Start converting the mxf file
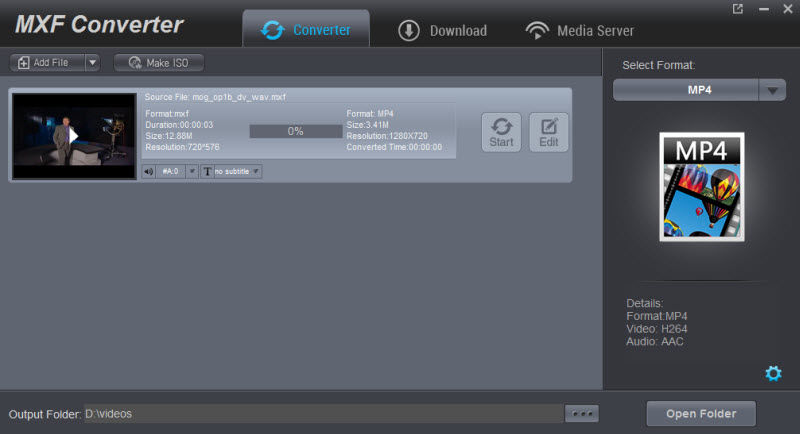Image resolution: width=800 pixels, height=434 pixels. tap(501, 133)
